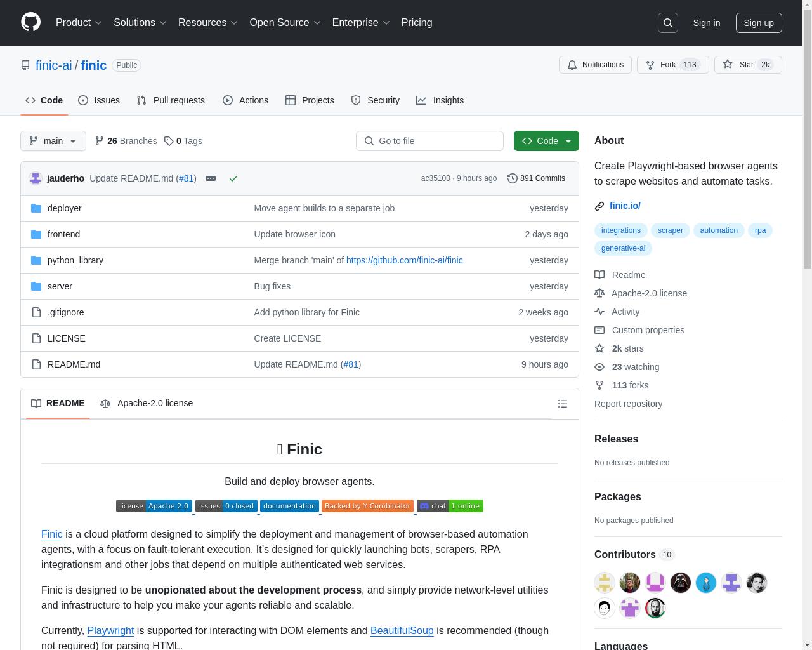
Task: Fork the repository
Action: point(672,65)
